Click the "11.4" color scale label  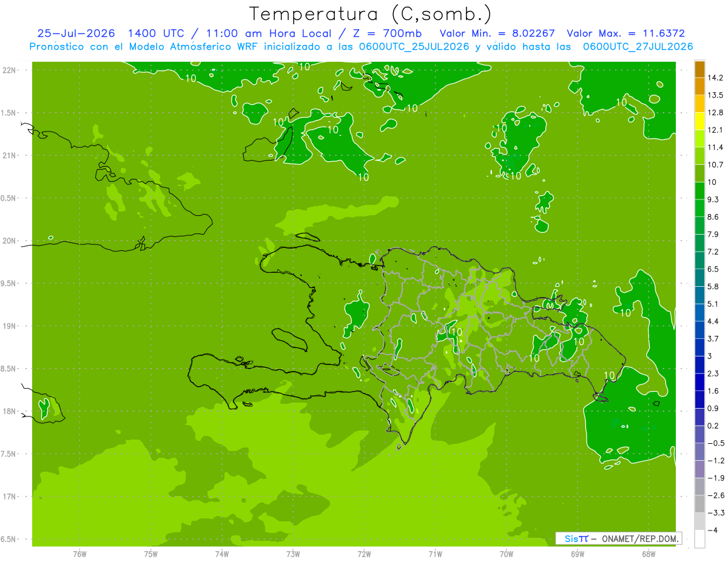[715, 148]
